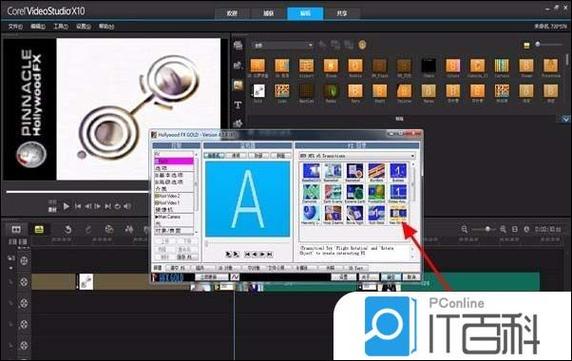This screenshot has width=572, height=361.
Task: Play the clip in the VideoStudio preview
Action: coord(66,206)
